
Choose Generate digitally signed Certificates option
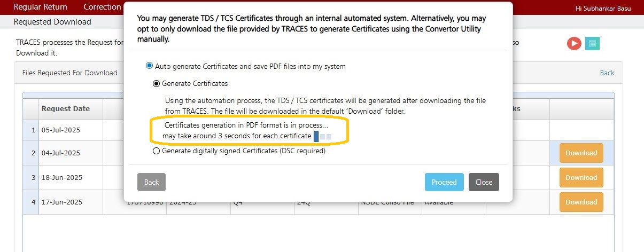157,151
